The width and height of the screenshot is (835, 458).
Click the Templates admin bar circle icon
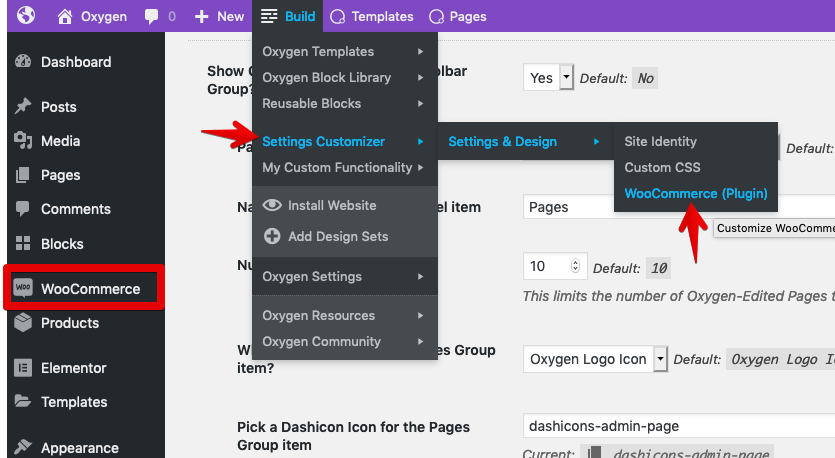tap(338, 17)
